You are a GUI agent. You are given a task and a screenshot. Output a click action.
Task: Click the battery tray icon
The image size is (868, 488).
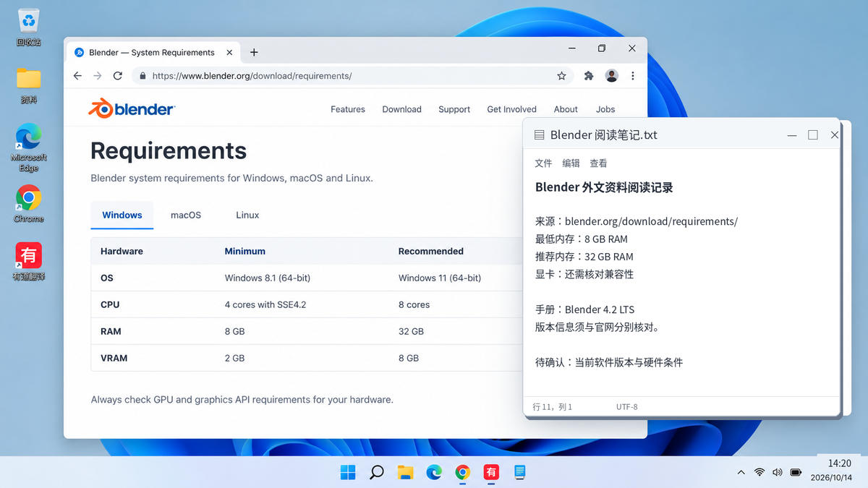click(x=796, y=472)
